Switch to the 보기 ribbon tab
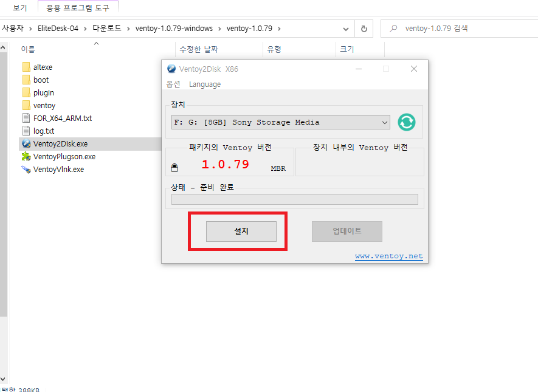Image resolution: width=538 pixels, height=392 pixels. (x=19, y=7)
